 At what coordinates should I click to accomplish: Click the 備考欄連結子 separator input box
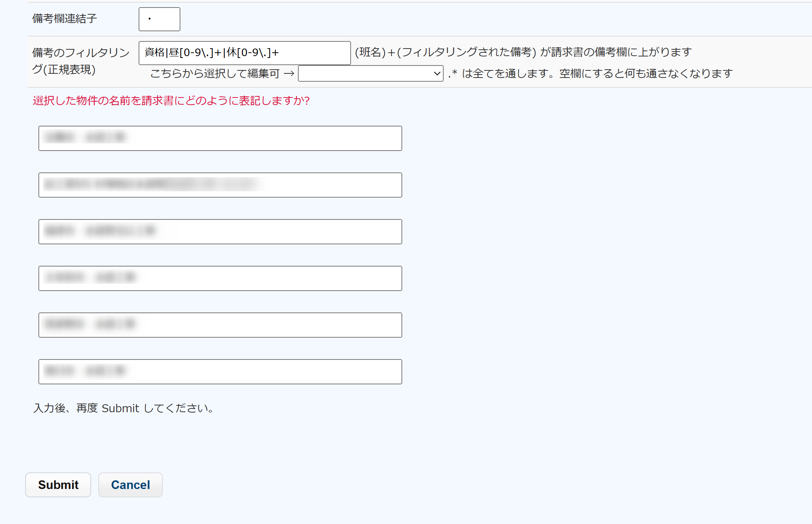click(159, 19)
